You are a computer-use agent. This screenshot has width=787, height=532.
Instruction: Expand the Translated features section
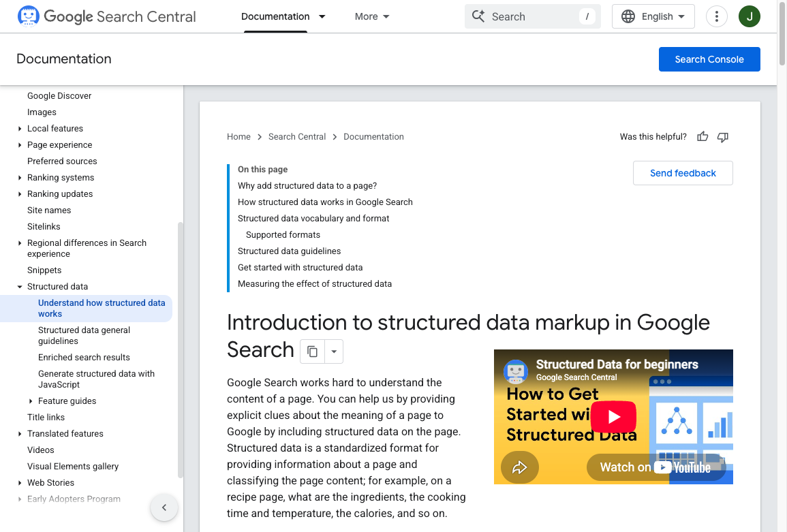[20, 434]
